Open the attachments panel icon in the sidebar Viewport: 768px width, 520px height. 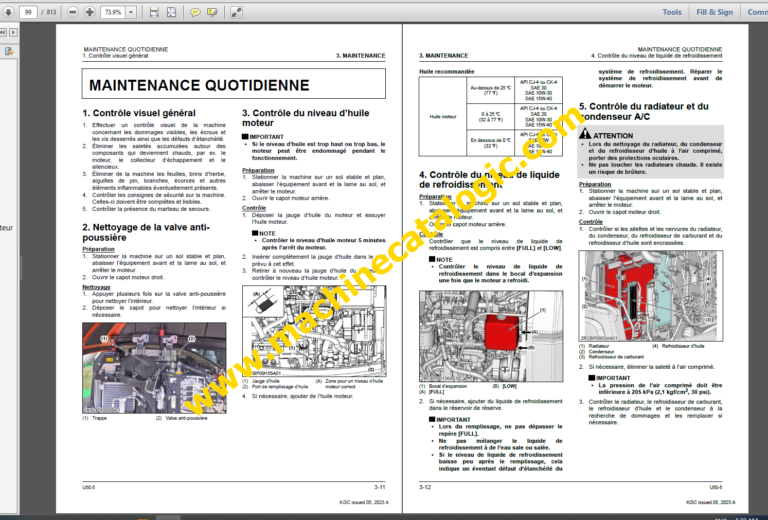pyautogui.click(x=9, y=51)
